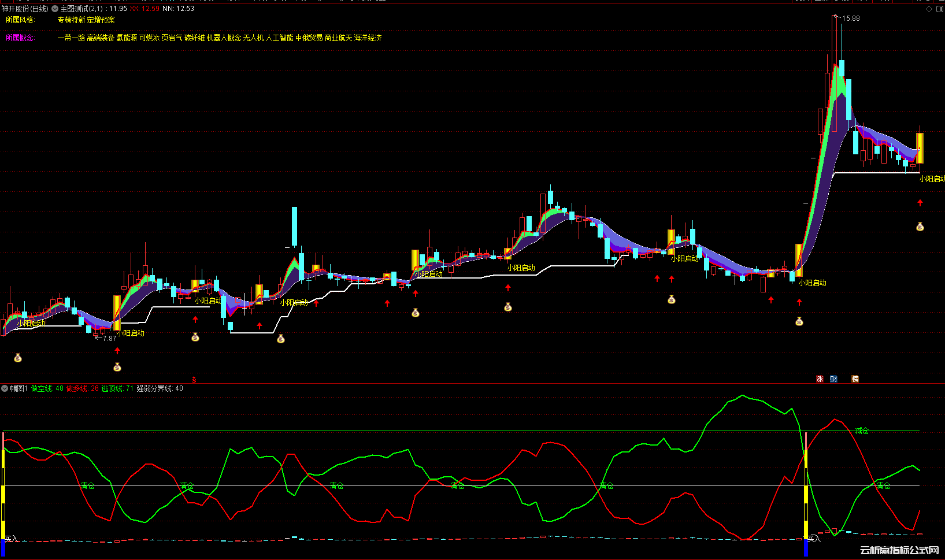The height and width of the screenshot is (560, 945).
Task: Click the 7.87 low price label
Action: pos(109,339)
